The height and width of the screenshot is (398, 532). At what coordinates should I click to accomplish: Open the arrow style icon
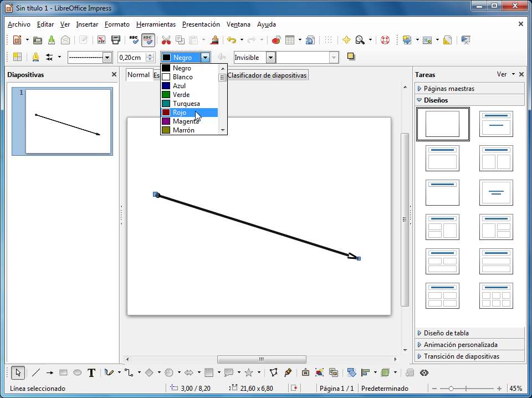(x=49, y=57)
